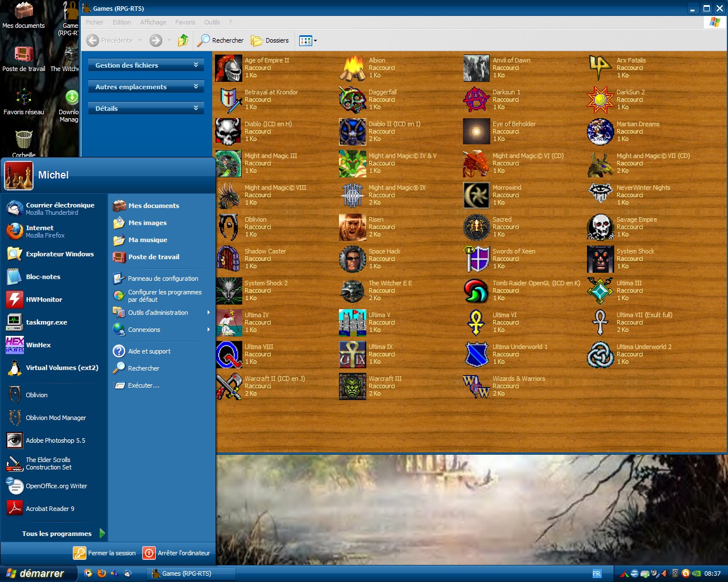Click the Sacred shortcut icon
The image size is (728, 582).
(477, 227)
